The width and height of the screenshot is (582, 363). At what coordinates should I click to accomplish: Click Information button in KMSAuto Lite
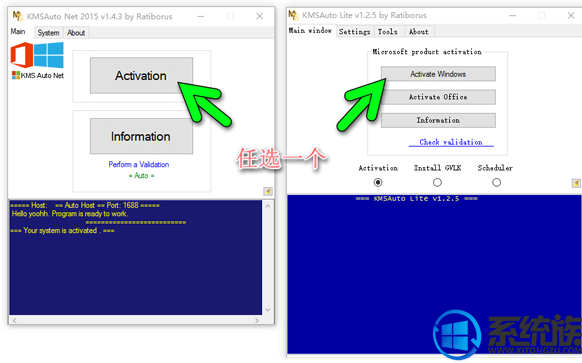(x=438, y=120)
